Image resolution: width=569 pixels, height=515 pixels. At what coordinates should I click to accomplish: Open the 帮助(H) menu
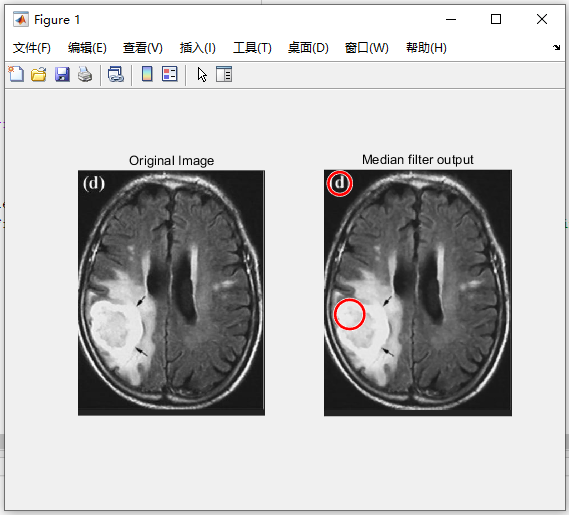click(426, 48)
